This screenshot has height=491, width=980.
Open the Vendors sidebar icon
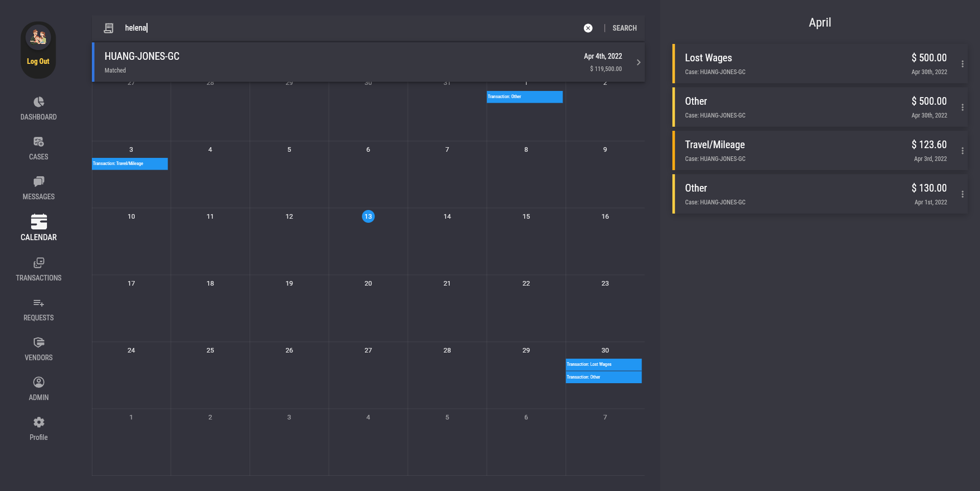39,343
